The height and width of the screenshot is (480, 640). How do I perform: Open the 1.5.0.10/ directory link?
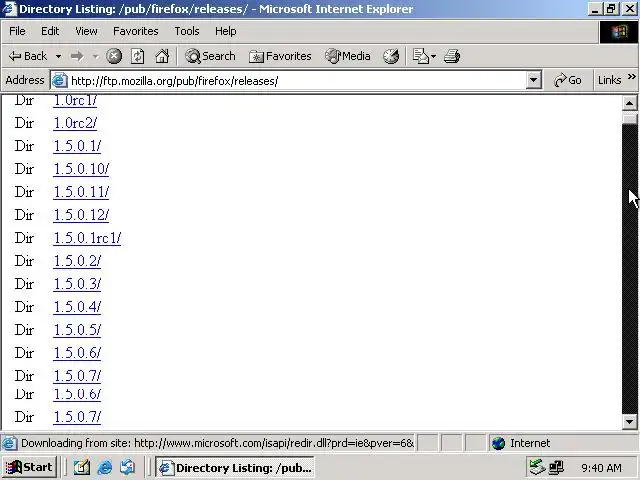pyautogui.click(x=81, y=169)
